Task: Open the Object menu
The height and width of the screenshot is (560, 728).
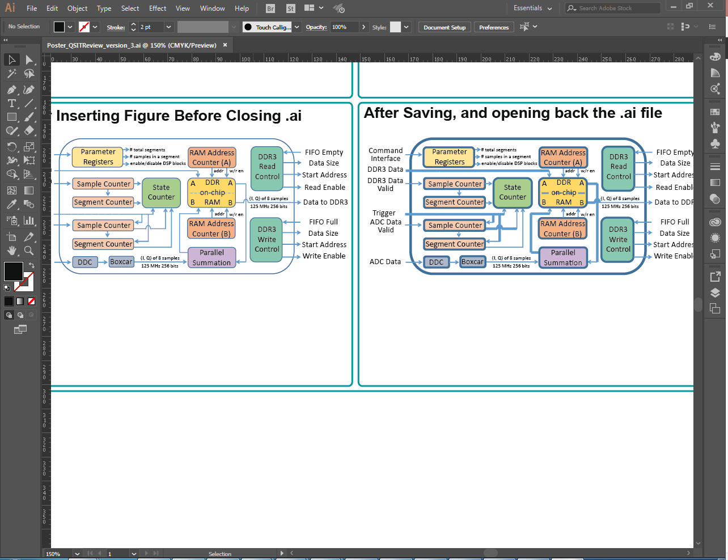Action: point(77,9)
